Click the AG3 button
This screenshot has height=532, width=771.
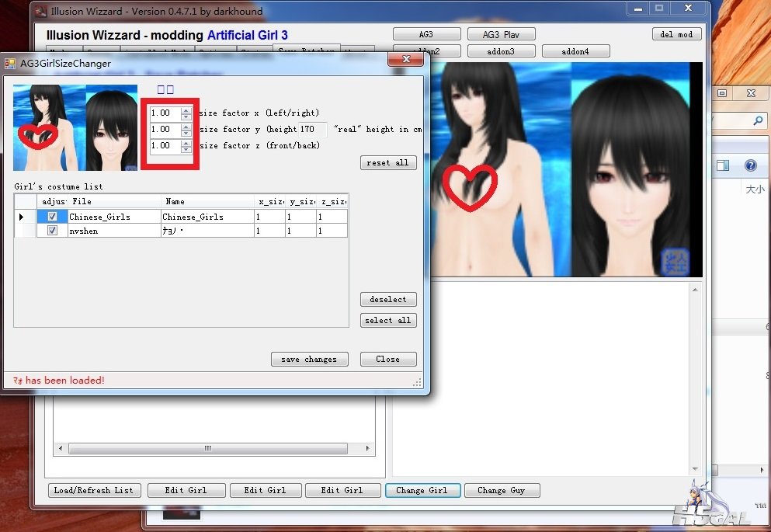pyautogui.click(x=427, y=34)
